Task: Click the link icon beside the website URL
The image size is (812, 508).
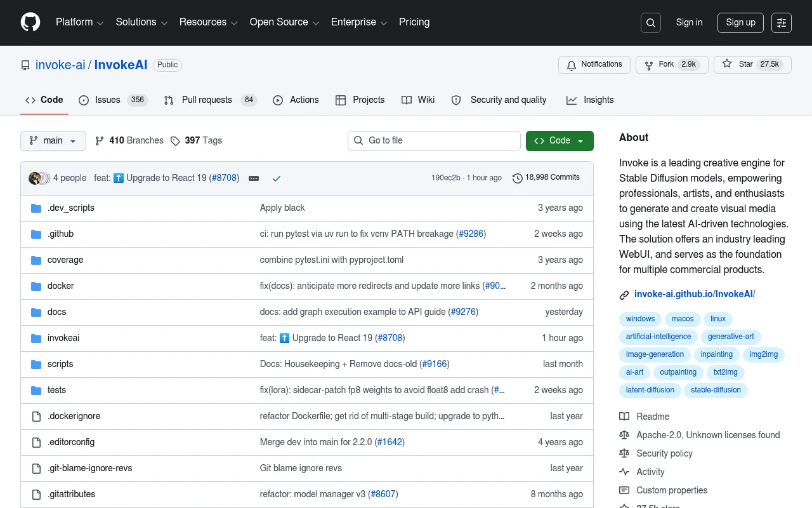Action: [x=624, y=295]
